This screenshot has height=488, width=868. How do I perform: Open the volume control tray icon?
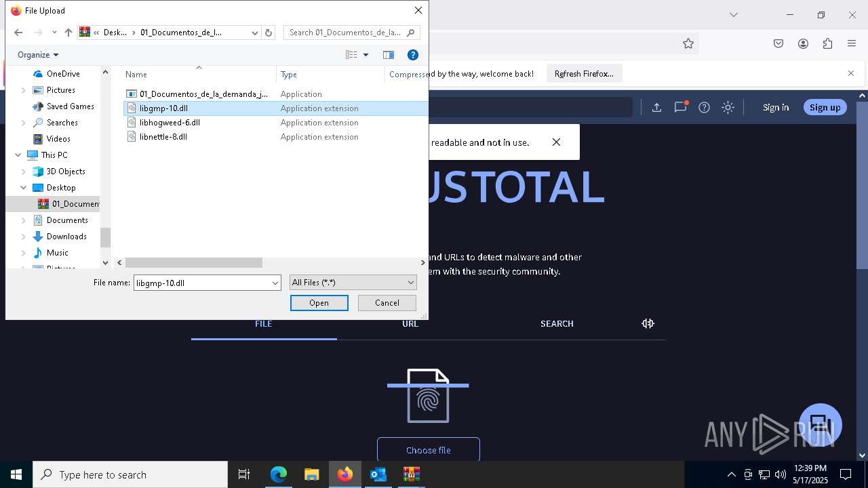pos(780,474)
